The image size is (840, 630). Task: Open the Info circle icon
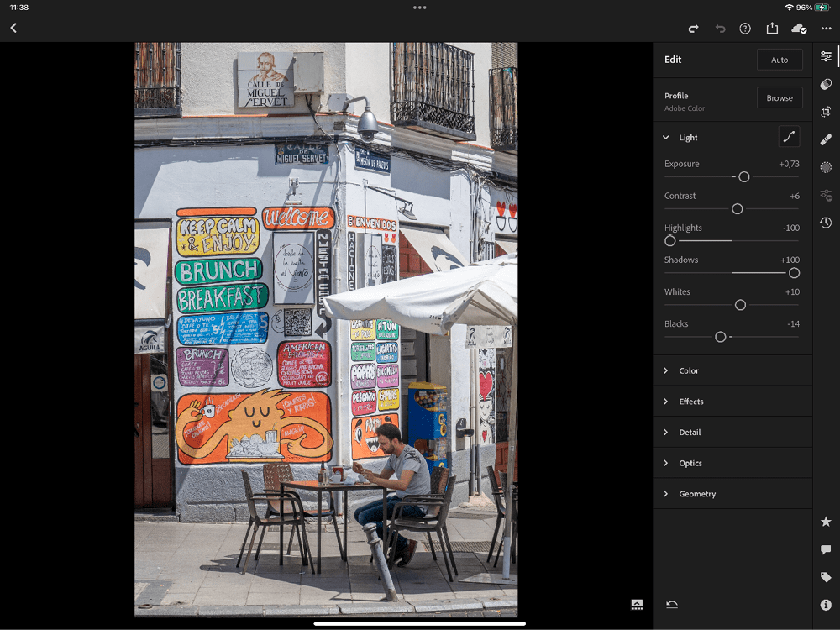[826, 604]
